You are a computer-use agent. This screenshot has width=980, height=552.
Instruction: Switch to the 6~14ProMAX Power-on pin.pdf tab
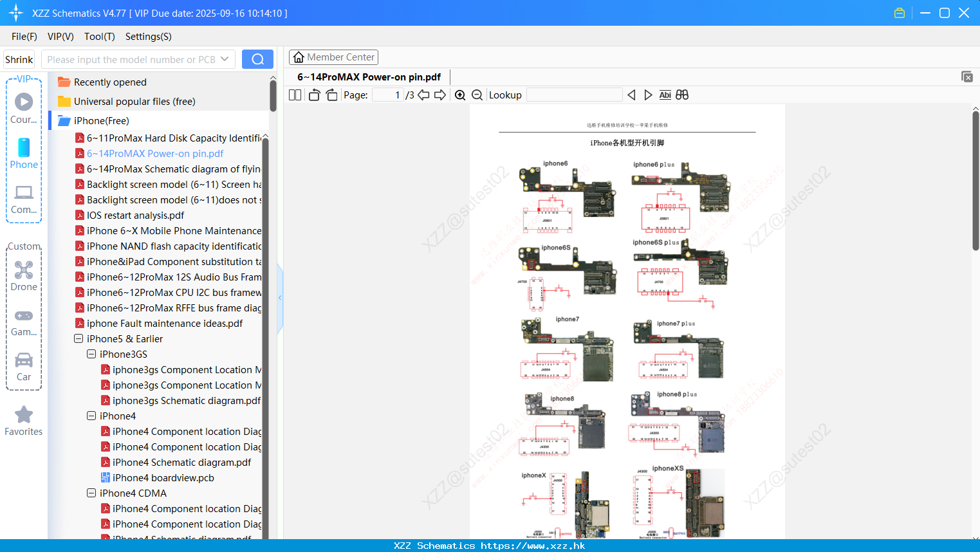[x=369, y=77]
